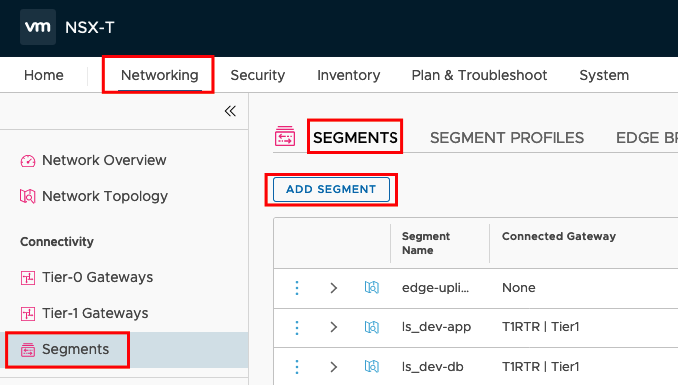Click the Segments icon in sidebar
This screenshot has height=385, width=678.
[x=28, y=350]
